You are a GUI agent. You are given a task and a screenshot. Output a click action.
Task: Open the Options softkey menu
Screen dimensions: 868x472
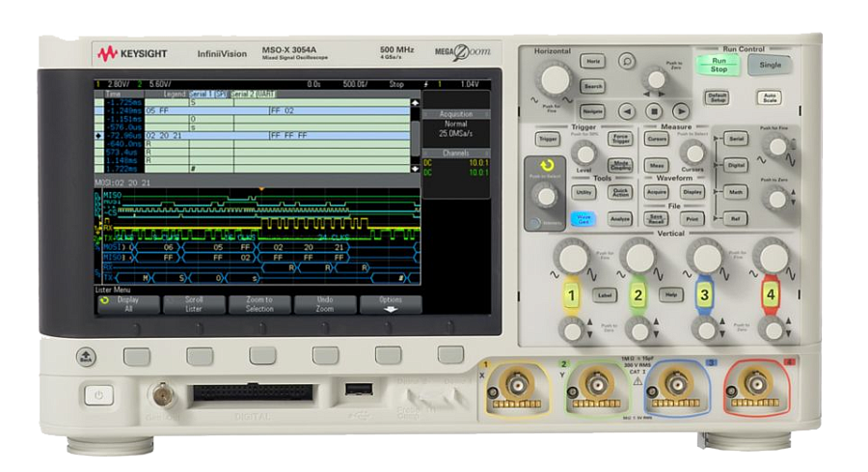pos(391,304)
